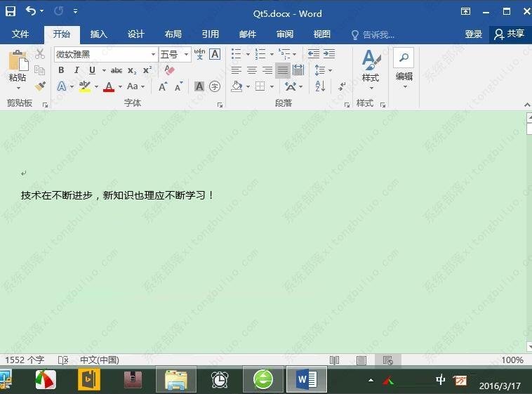Sort the text A to Z
The image size is (532, 394).
pos(320,86)
